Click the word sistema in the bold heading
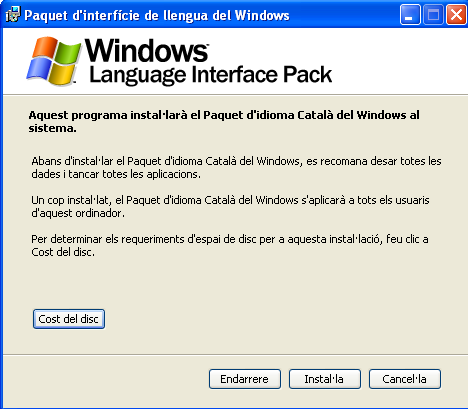Viewport: 468px width, 409px height. pyautogui.click(x=52, y=128)
